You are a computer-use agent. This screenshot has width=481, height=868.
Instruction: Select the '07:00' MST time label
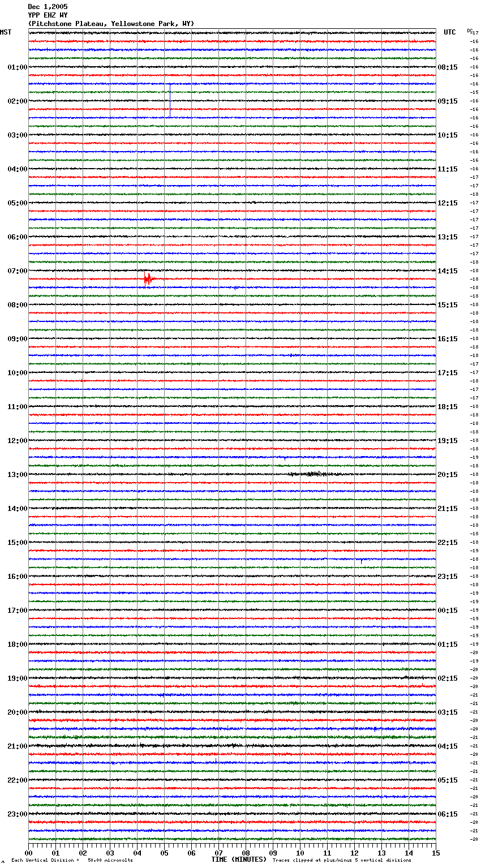[x=18, y=271]
